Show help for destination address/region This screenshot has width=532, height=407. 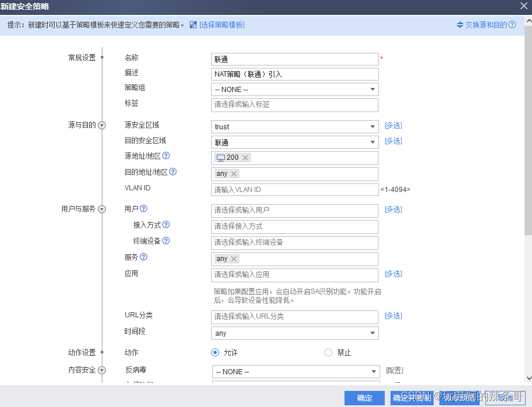pos(173,172)
